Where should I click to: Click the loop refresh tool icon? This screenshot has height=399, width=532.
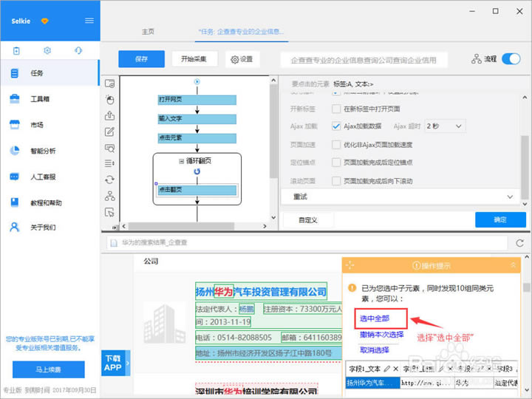(110, 180)
